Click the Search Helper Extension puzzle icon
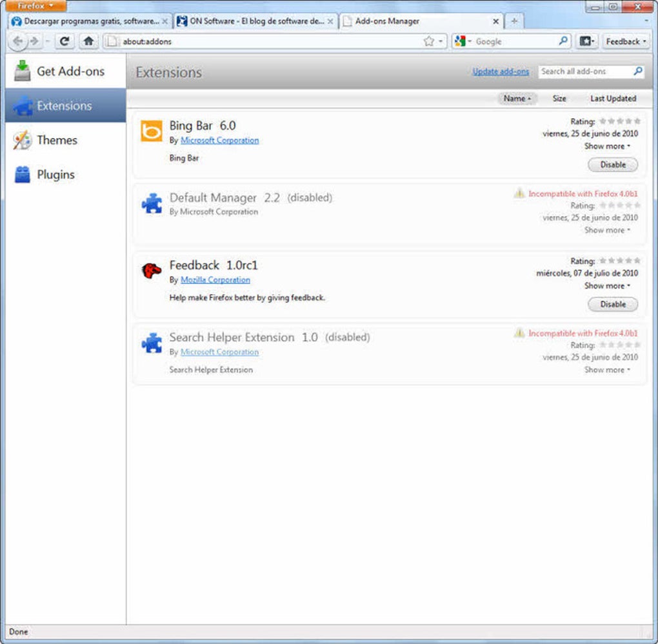Image resolution: width=658 pixels, height=644 pixels. tap(151, 343)
